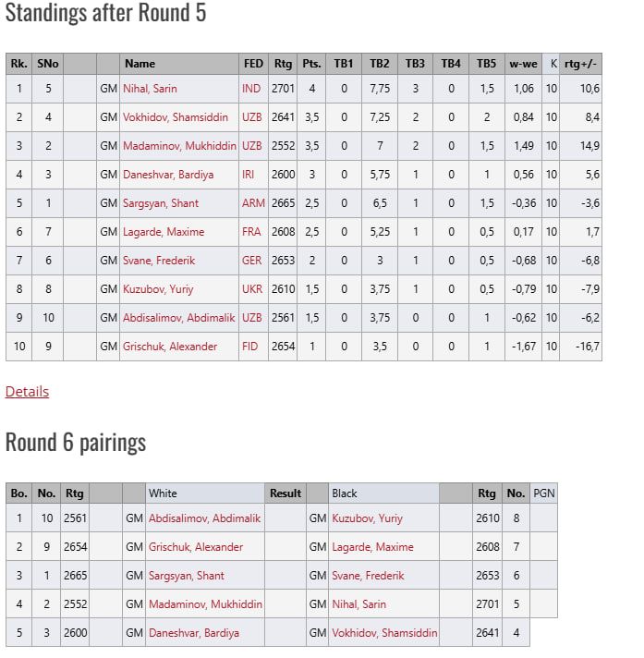This screenshot has width=644, height=658.
Task: Click Abdisalimov, Abdimalik in standings row 9
Action: (180, 318)
